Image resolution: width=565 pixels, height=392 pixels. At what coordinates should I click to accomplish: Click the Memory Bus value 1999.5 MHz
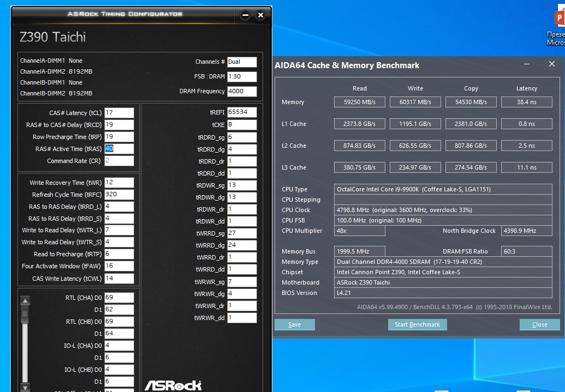click(360, 251)
